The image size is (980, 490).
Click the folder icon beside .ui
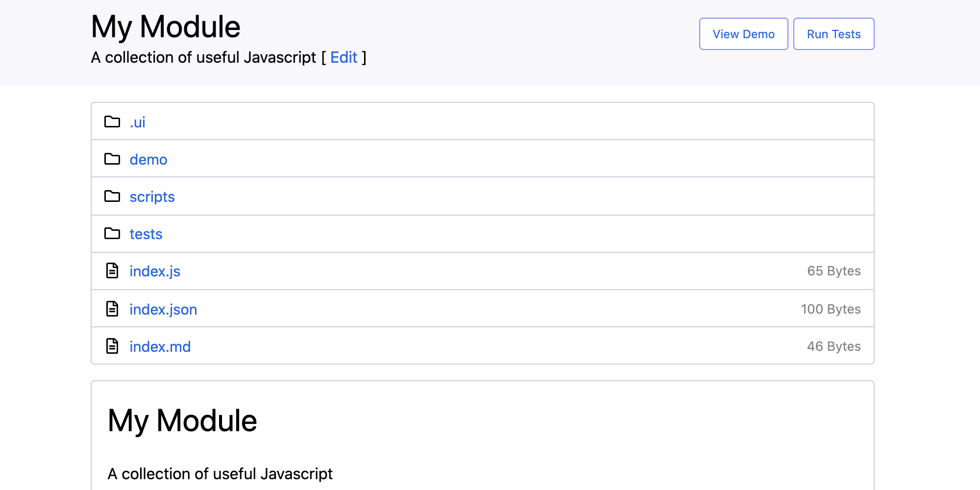[x=112, y=122]
